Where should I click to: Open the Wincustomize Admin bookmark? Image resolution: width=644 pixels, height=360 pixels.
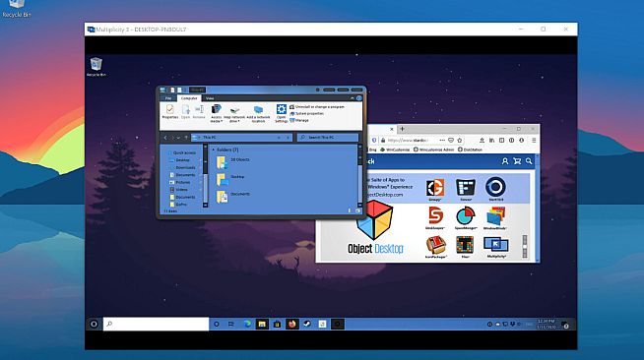[433, 150]
